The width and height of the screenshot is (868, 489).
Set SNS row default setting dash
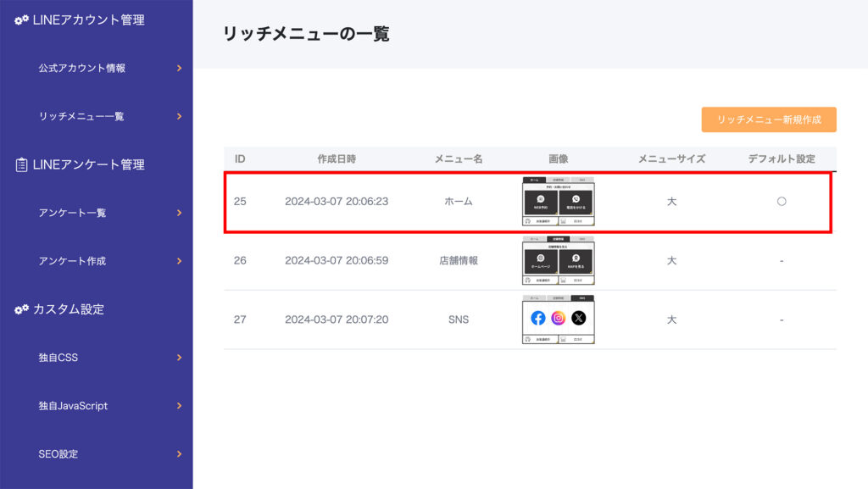pyautogui.click(x=782, y=320)
